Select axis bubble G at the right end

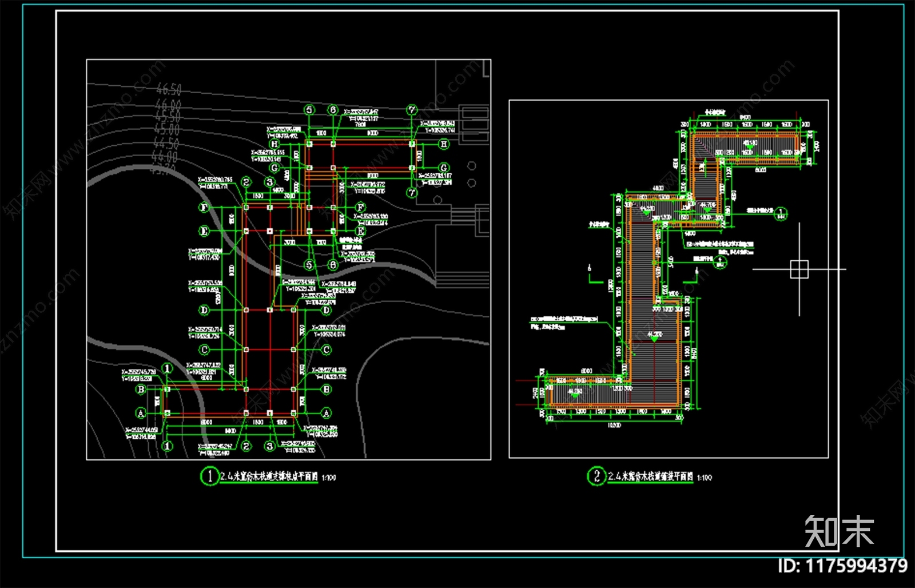coord(444,168)
